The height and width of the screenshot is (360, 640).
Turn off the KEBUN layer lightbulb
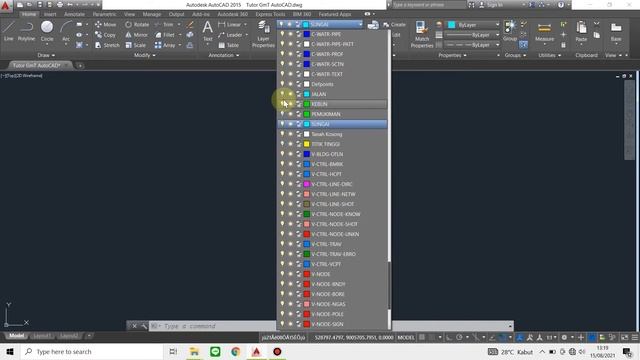(282, 104)
